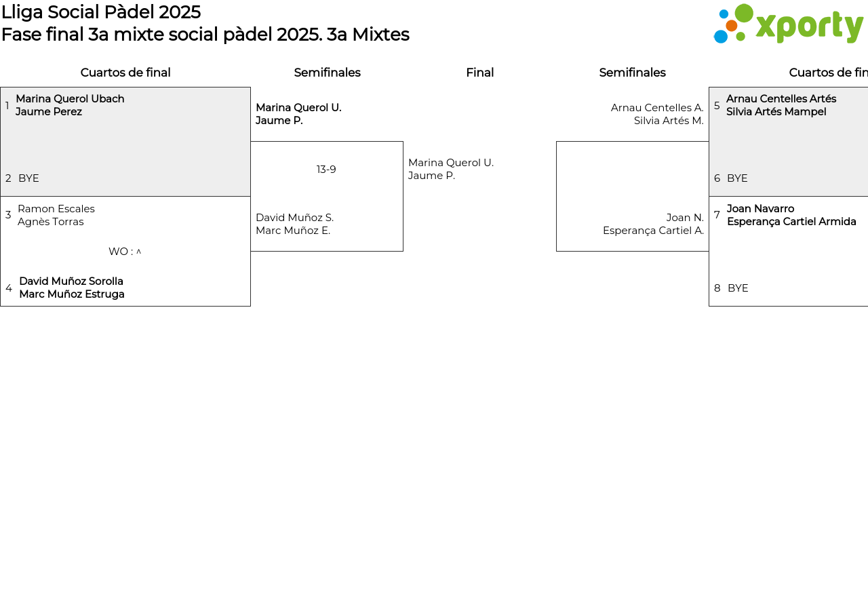Open the 13-9 semifinal score
The height and width of the screenshot is (607, 868).
point(326,170)
